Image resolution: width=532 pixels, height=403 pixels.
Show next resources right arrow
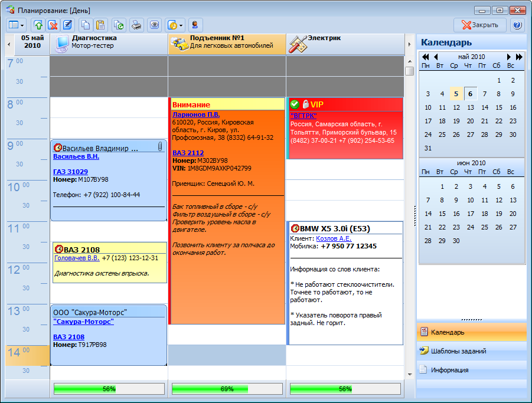coord(410,44)
